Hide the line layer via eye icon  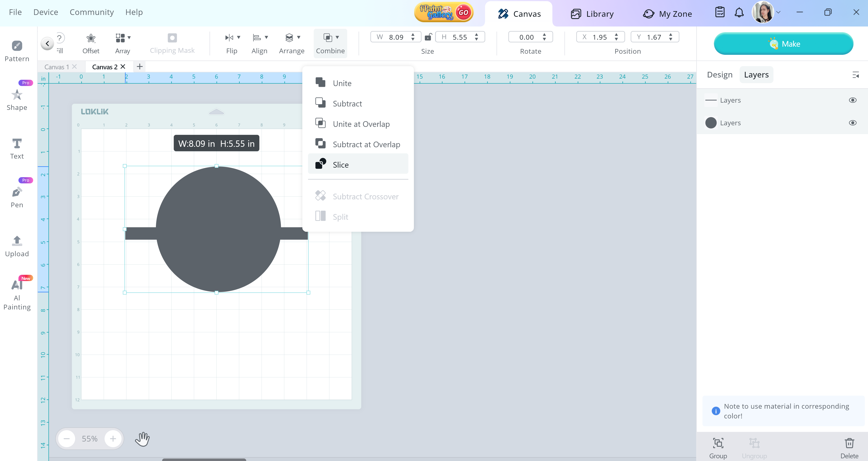pyautogui.click(x=853, y=100)
